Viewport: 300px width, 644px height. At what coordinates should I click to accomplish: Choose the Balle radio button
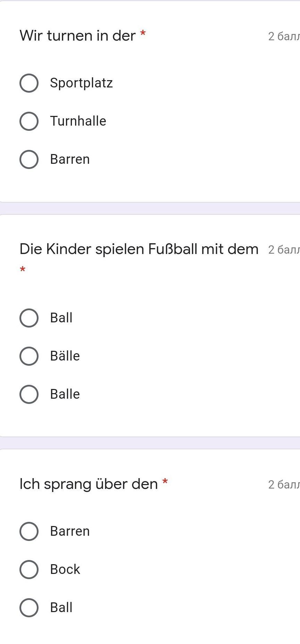click(x=29, y=394)
